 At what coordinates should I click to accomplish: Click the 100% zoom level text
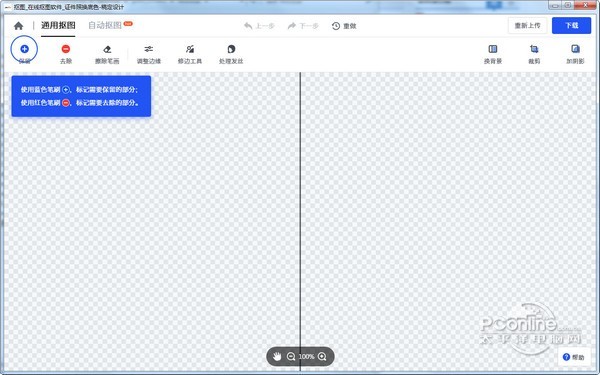tap(307, 356)
